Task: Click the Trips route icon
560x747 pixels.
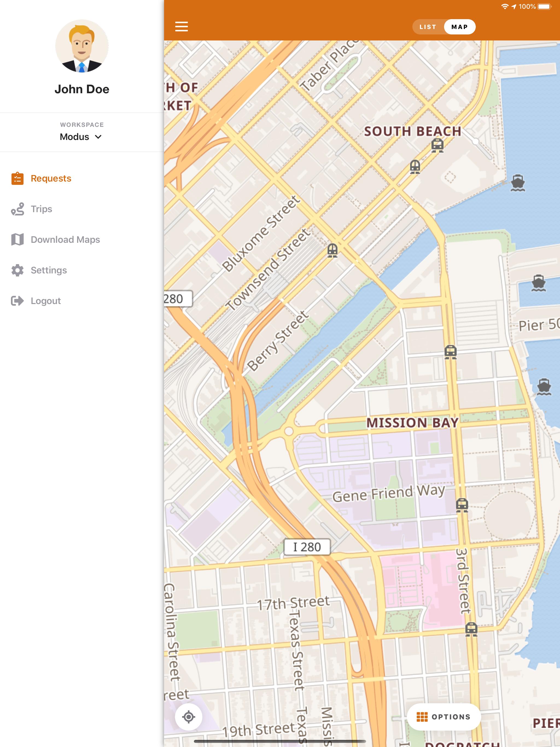Action: point(17,209)
